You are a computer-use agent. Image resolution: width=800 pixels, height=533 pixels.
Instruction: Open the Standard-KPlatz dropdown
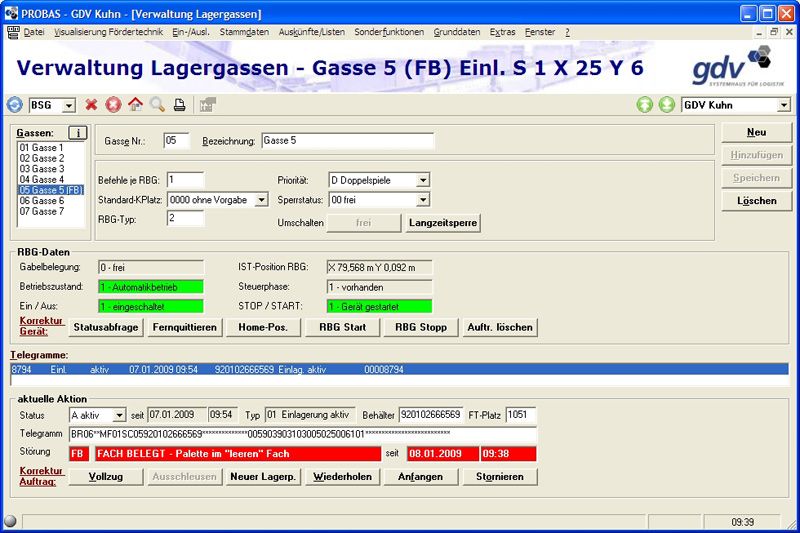261,200
